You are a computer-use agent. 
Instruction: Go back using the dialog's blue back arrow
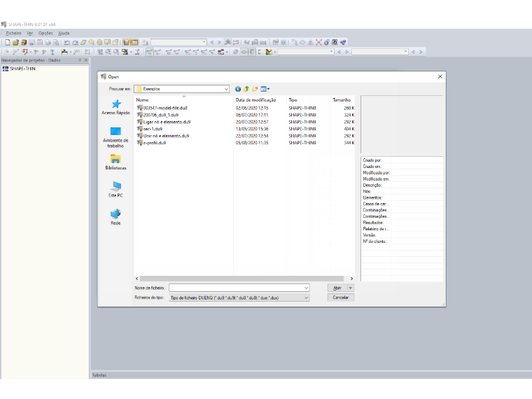coord(238,89)
